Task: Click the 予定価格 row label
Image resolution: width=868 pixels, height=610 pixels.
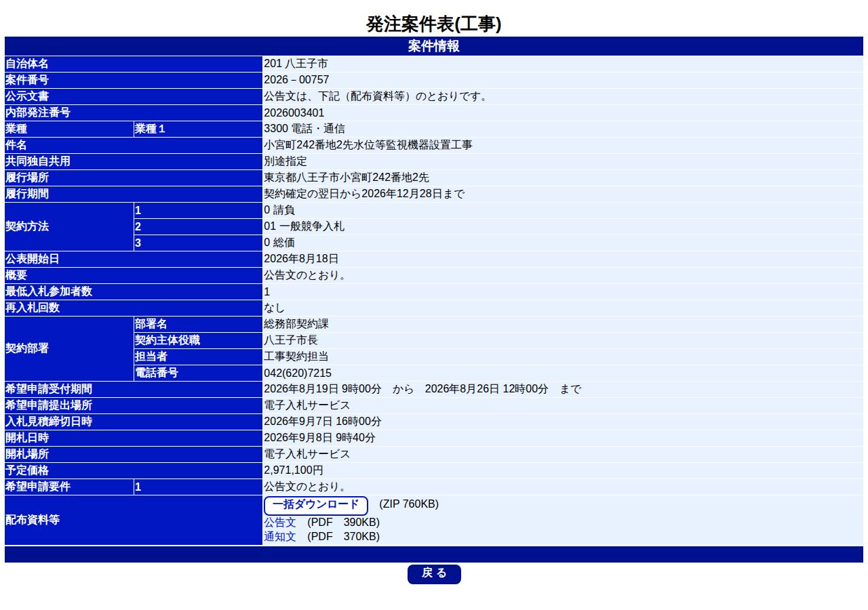Action: [x=133, y=470]
